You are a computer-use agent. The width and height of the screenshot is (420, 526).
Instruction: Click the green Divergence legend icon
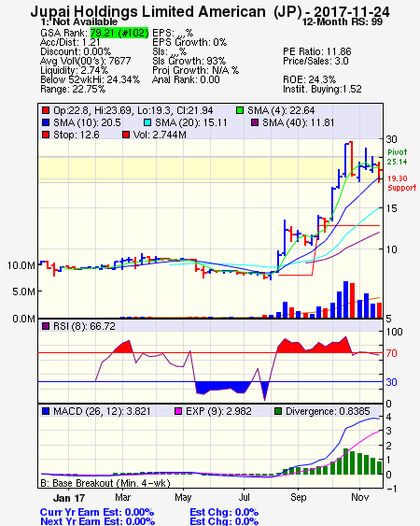click(278, 411)
